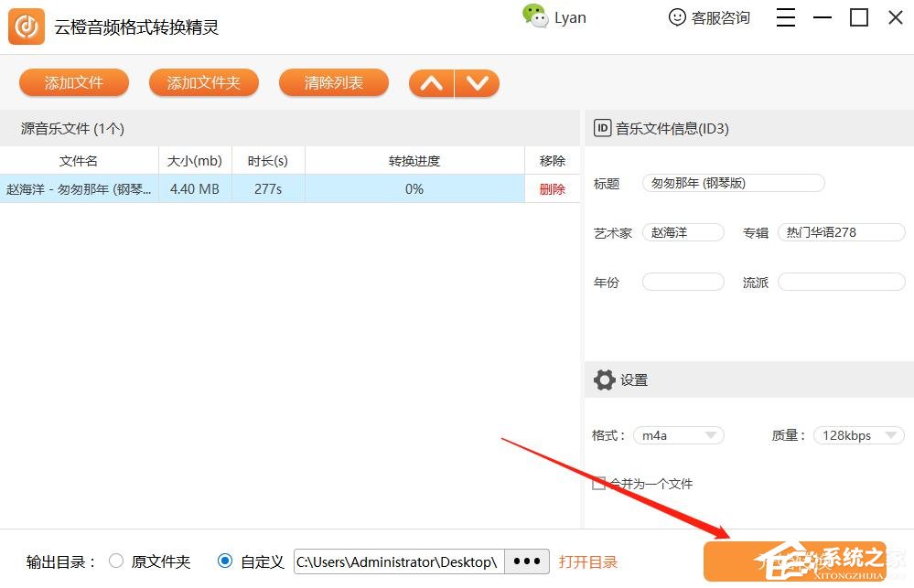The width and height of the screenshot is (914, 588).
Task: Click the 清除列表 clear list button
Action: [x=333, y=82]
